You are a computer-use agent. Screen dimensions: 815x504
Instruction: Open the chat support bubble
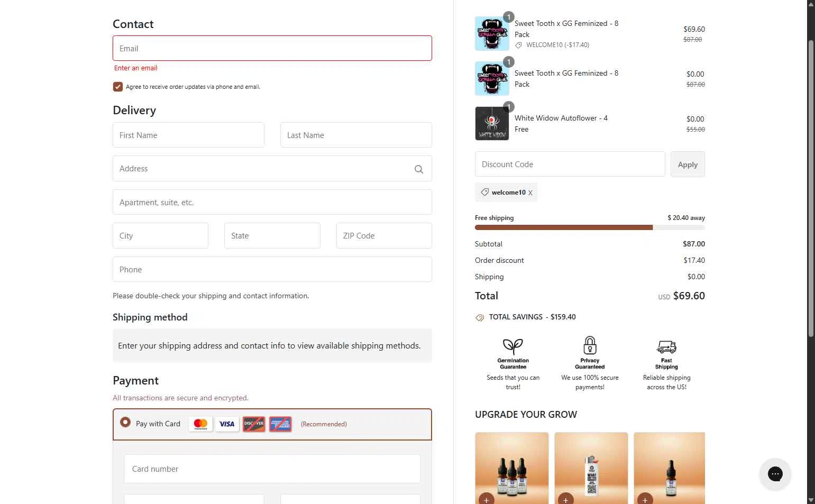(x=775, y=474)
